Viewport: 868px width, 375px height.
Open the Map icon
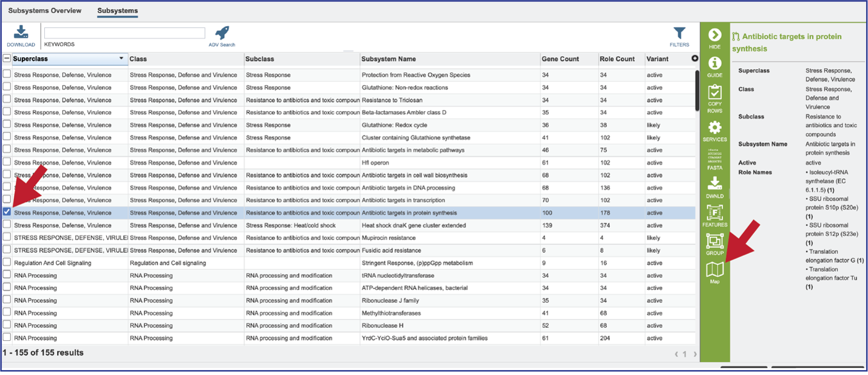click(x=714, y=269)
